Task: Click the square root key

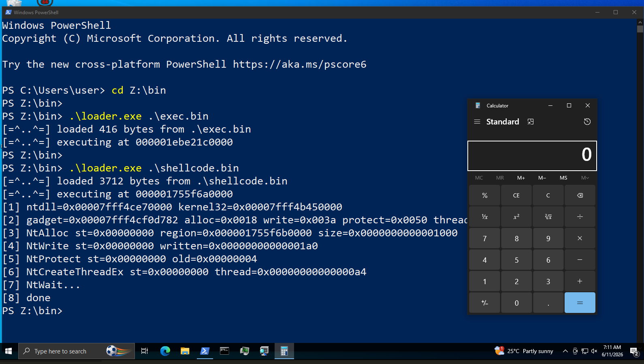Action: point(548,217)
